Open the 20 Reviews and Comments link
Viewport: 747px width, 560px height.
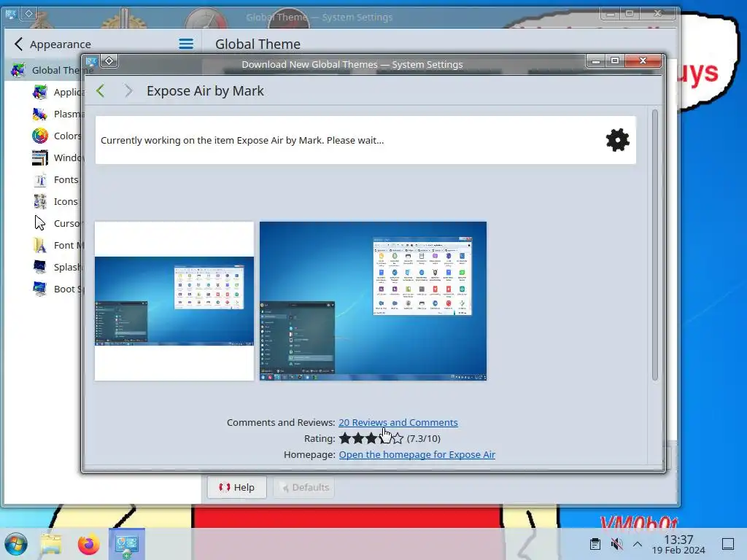(398, 422)
